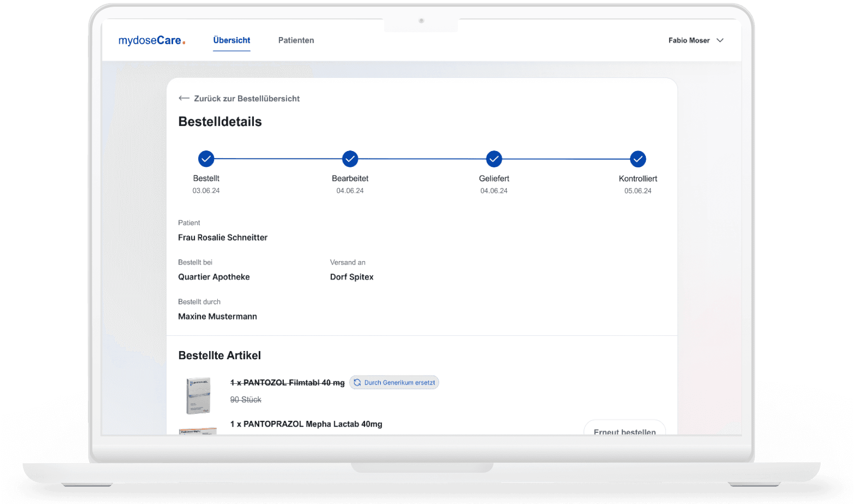The image size is (854, 504).
Task: Click the Geliefert step label
Action: tap(494, 178)
